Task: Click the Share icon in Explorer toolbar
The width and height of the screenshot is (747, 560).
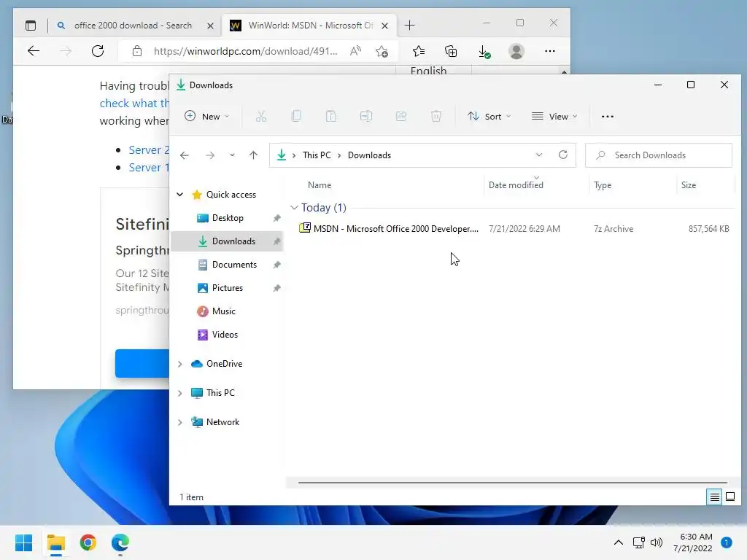Action: point(401,116)
